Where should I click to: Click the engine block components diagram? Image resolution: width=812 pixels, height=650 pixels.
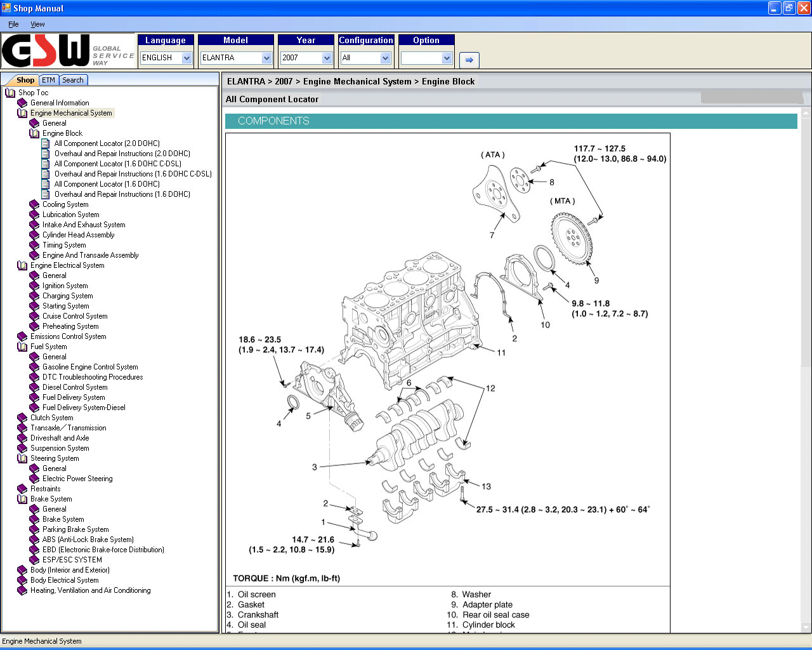[x=448, y=359]
